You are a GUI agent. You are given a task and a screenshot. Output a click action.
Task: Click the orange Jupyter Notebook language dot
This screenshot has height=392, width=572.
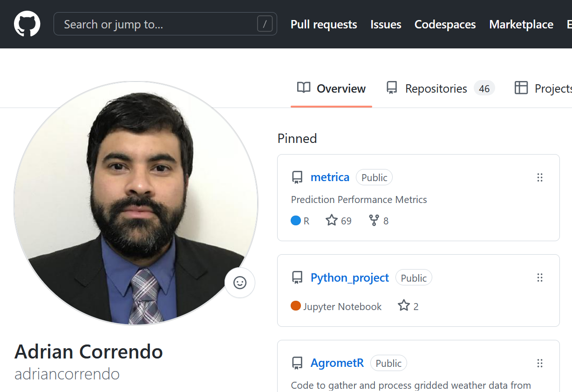click(296, 306)
